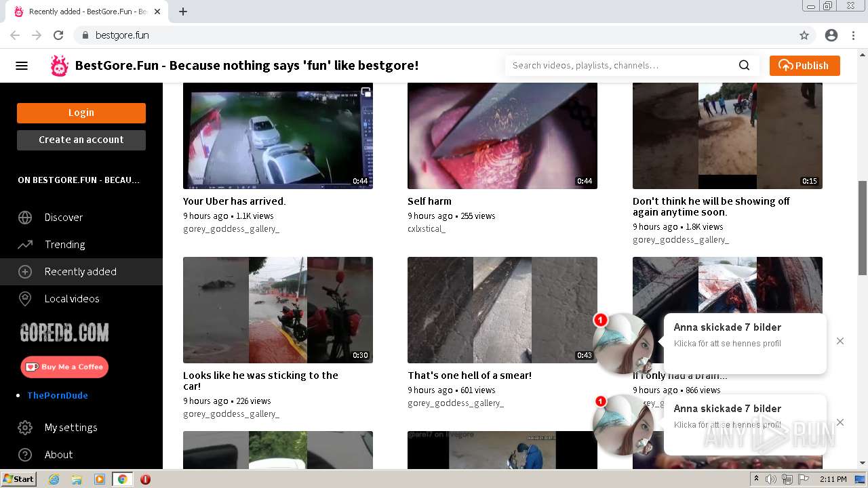Screen dimensions: 868x488
Task: Open 'That's one hell of a smear!' thumbnail
Action: (x=502, y=310)
